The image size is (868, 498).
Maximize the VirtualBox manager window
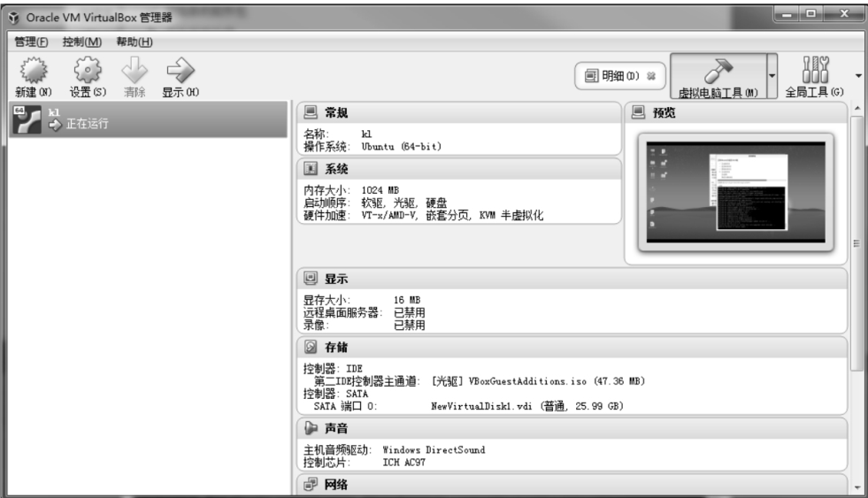(811, 14)
